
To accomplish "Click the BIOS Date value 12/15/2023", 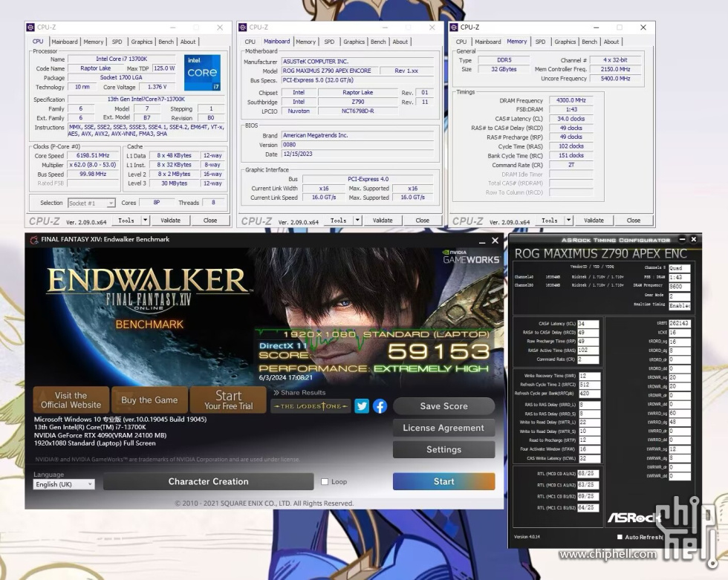I will click(x=357, y=154).
